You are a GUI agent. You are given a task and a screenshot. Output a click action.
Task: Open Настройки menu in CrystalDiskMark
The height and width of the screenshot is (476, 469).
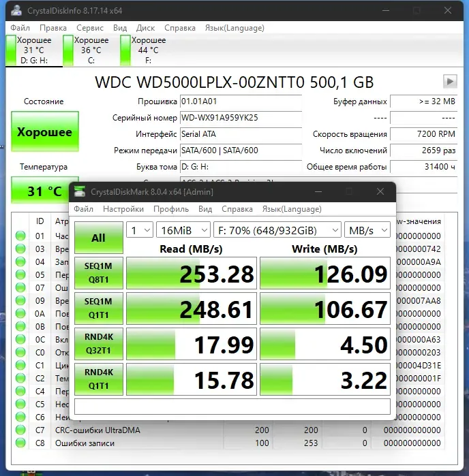(x=123, y=209)
